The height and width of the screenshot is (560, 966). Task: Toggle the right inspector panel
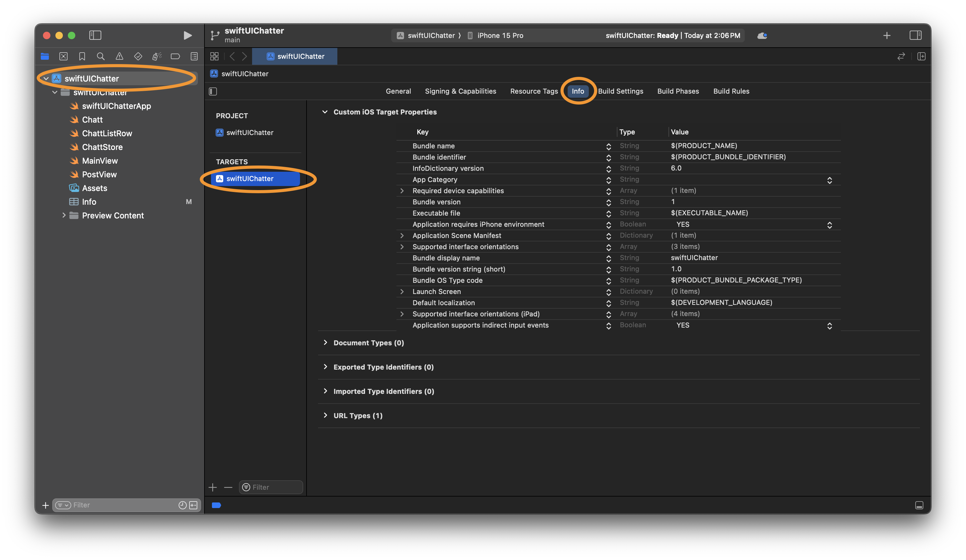click(915, 35)
